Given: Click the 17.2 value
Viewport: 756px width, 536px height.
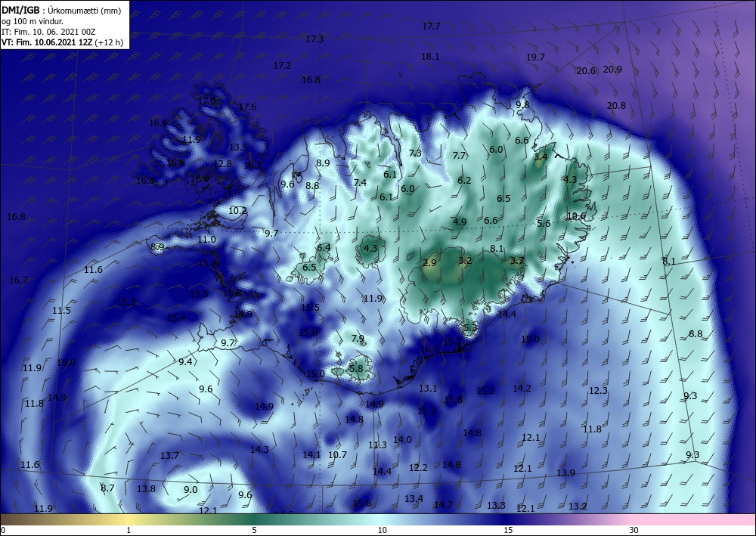Looking at the screenshot, I should pyautogui.click(x=282, y=65).
